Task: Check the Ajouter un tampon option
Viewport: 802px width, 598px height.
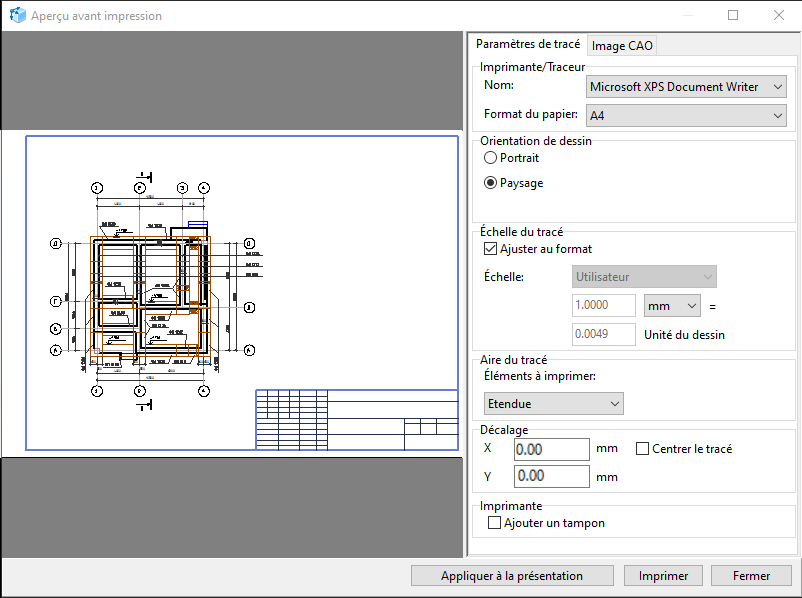Action: pyautogui.click(x=493, y=523)
